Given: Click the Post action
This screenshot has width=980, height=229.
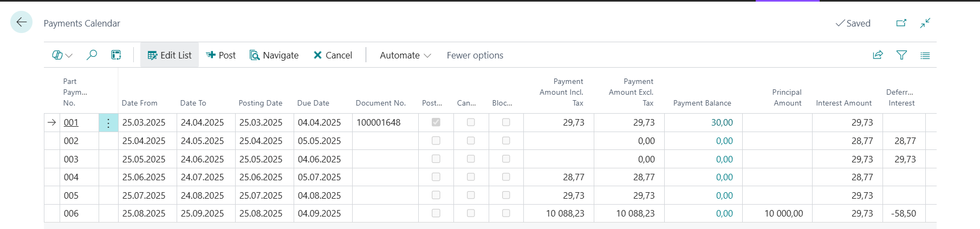Looking at the screenshot, I should point(221,55).
